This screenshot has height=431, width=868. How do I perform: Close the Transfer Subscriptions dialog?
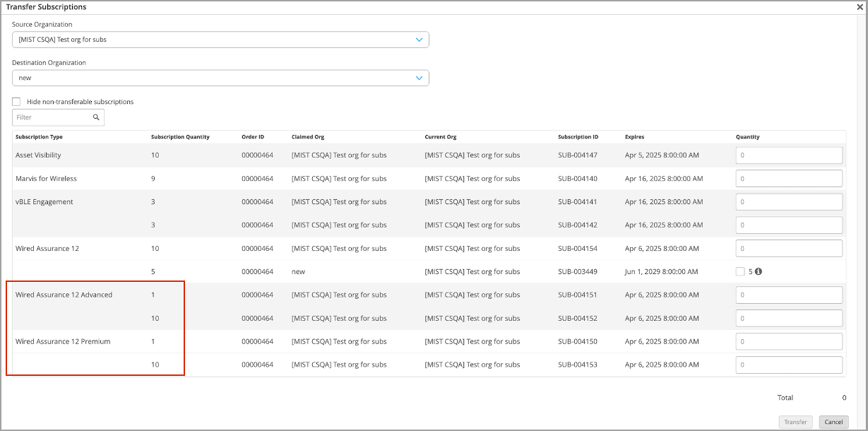point(860,7)
